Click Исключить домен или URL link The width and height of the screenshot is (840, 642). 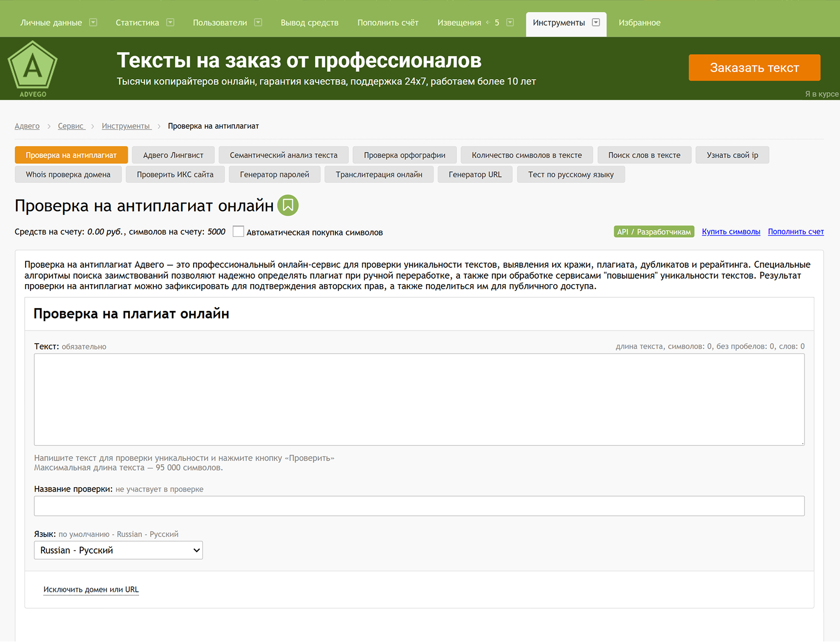pos(91,590)
